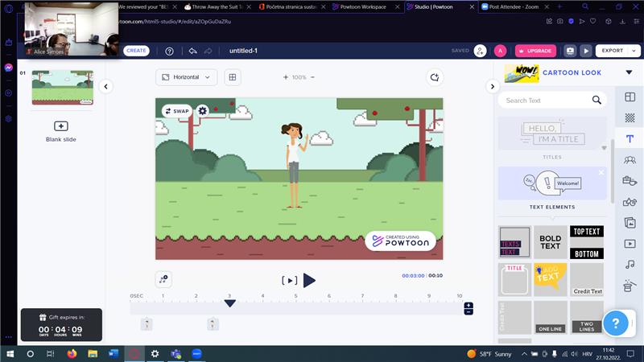The image size is (644, 362).
Task: Open the Layouts panel icon
Action: click(630, 97)
